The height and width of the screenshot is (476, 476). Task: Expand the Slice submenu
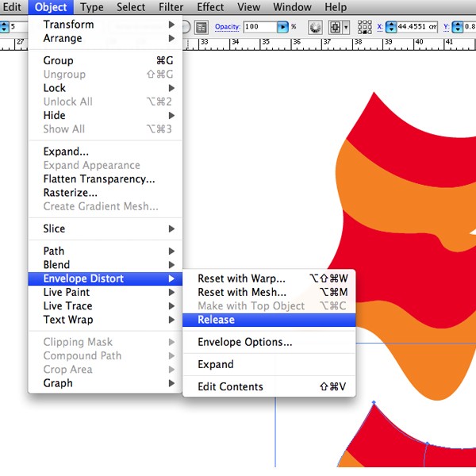(105, 228)
